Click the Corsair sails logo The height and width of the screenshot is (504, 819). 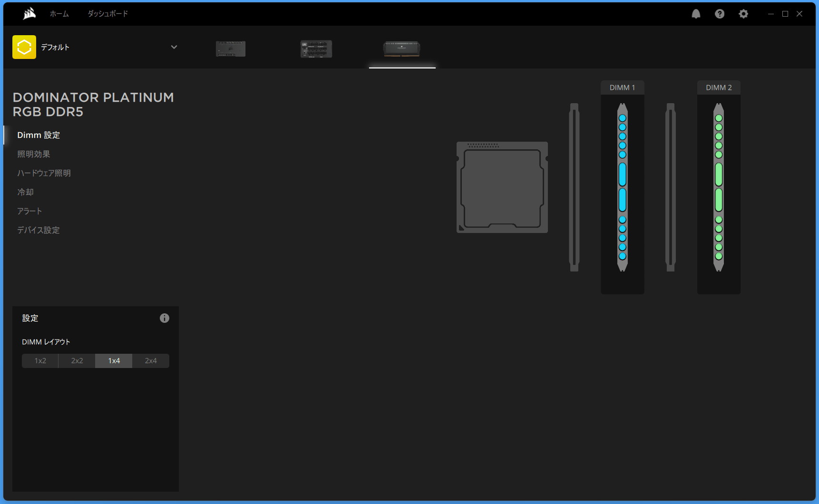pyautogui.click(x=29, y=14)
